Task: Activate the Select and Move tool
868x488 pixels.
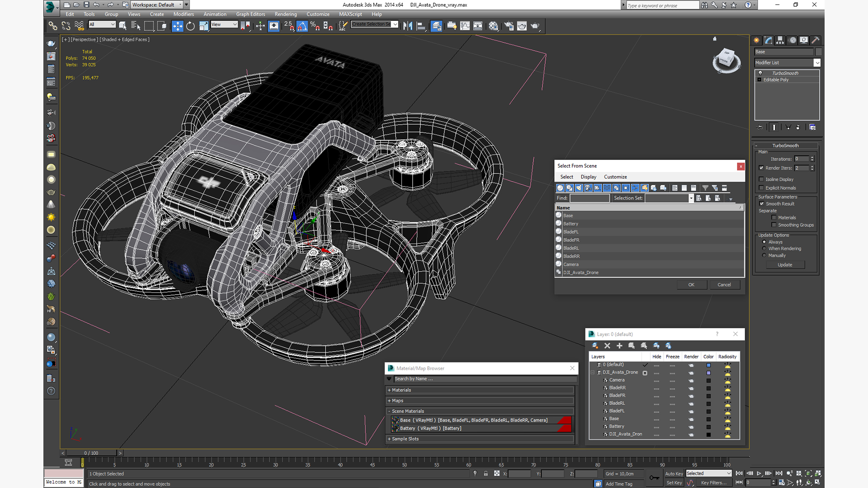Action: (x=177, y=26)
